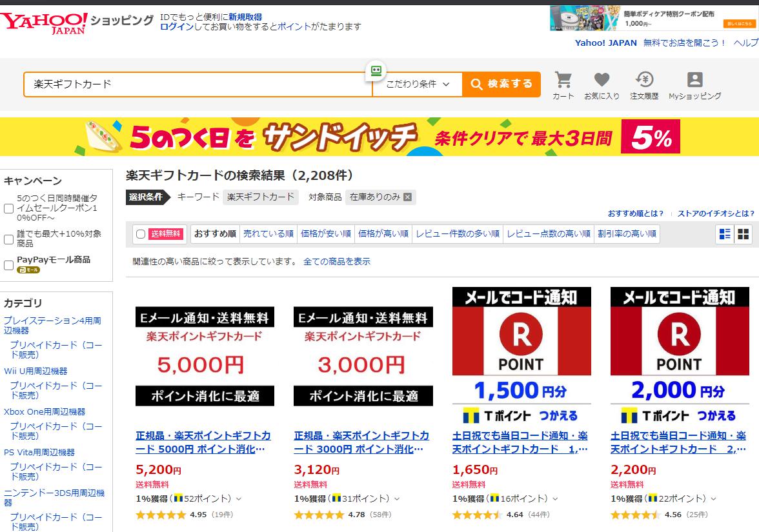Open お気に入り favorites heart icon
Screen dimensions: 759x532
pos(601,84)
